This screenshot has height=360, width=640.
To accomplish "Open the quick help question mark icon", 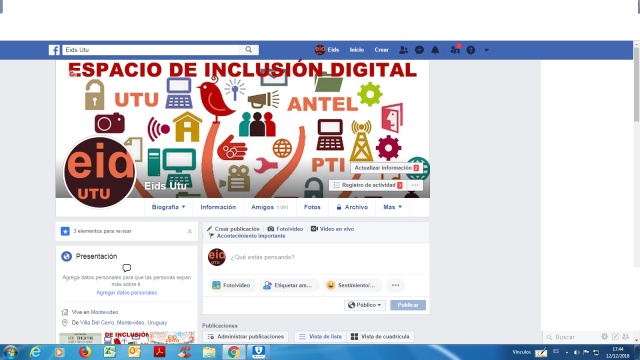I will 471,50.
